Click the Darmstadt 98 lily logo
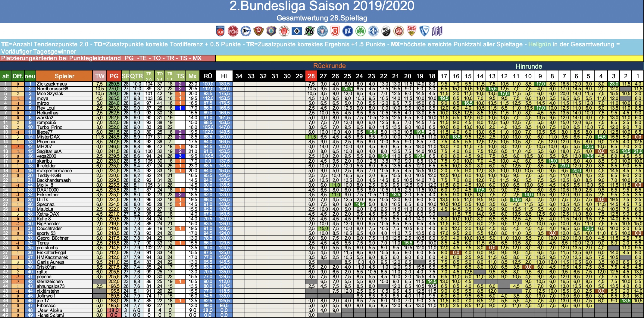644x318 pixels. (373, 31)
